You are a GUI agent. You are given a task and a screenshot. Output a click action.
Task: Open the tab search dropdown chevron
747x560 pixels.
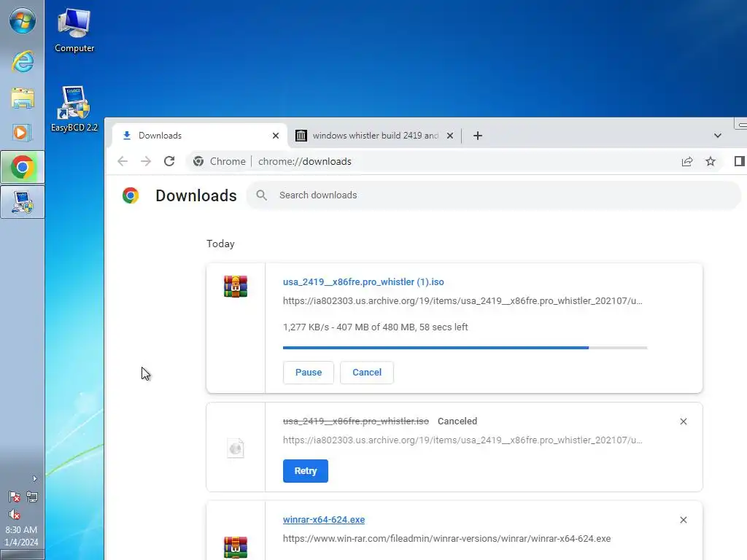718,136
